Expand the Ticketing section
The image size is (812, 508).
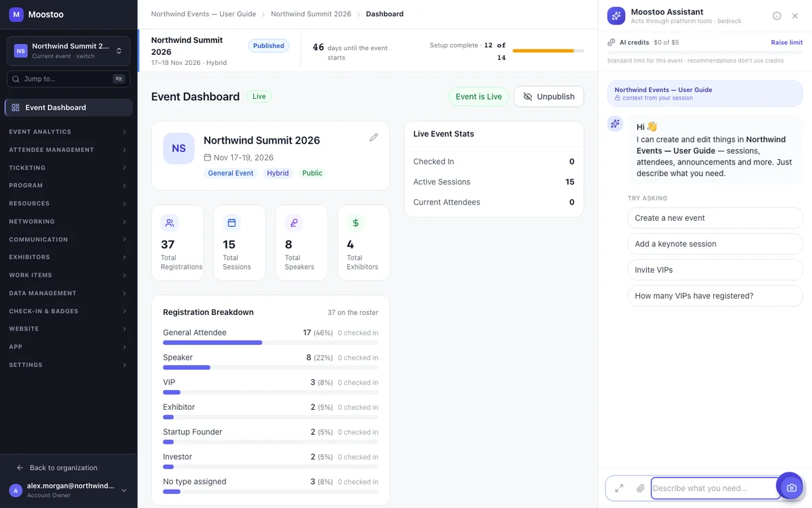click(x=68, y=167)
